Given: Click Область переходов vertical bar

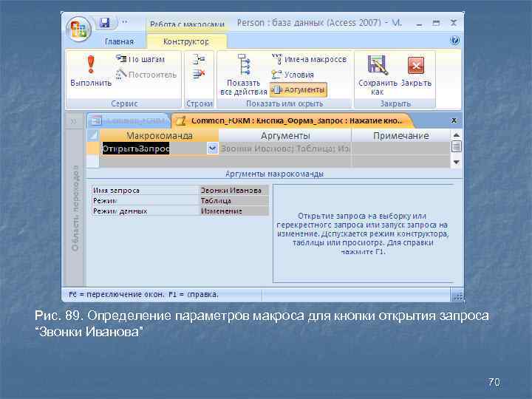Looking at the screenshot, I should [x=75, y=208].
